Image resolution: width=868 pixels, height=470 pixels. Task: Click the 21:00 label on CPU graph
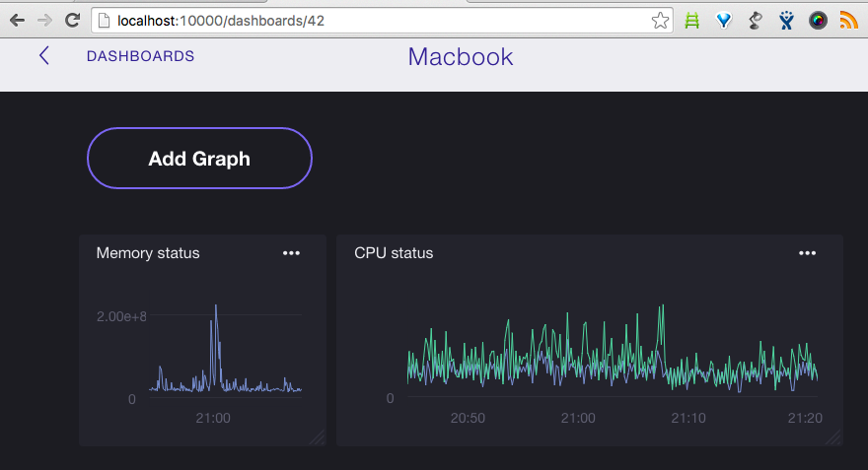click(578, 418)
